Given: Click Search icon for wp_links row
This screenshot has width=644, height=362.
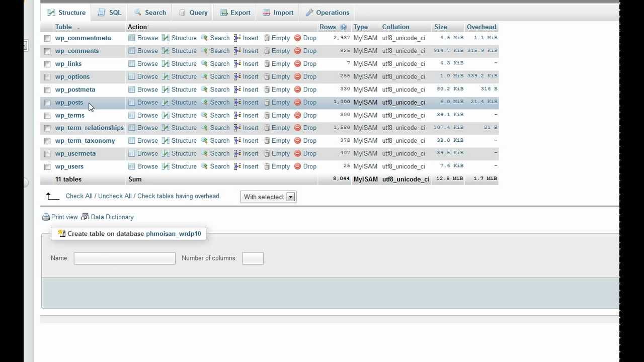Looking at the screenshot, I should (x=204, y=64).
